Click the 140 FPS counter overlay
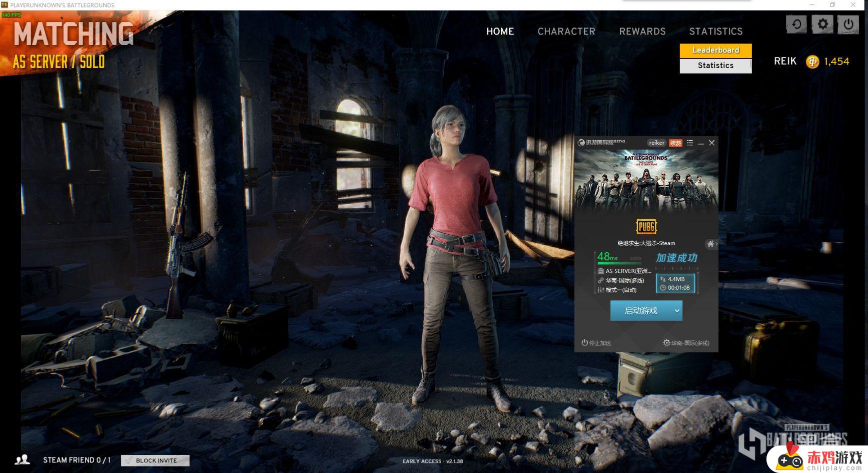This screenshot has height=473, width=868. [x=11, y=15]
